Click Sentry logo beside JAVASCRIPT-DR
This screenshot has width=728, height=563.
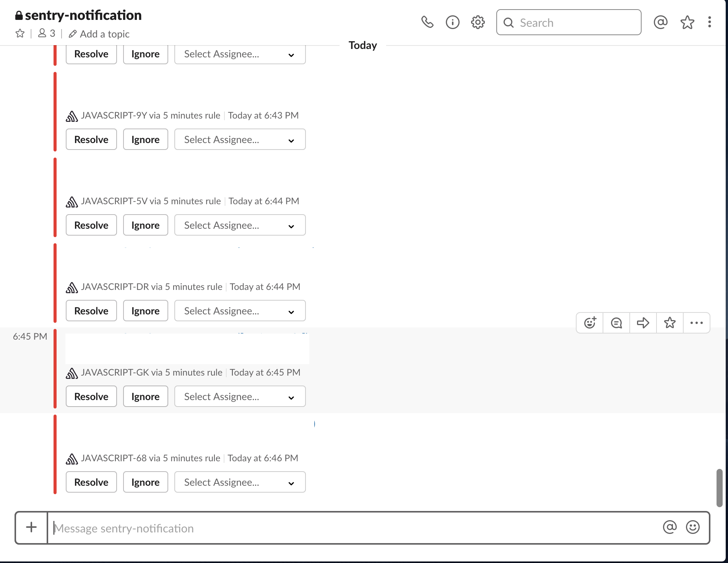click(72, 287)
